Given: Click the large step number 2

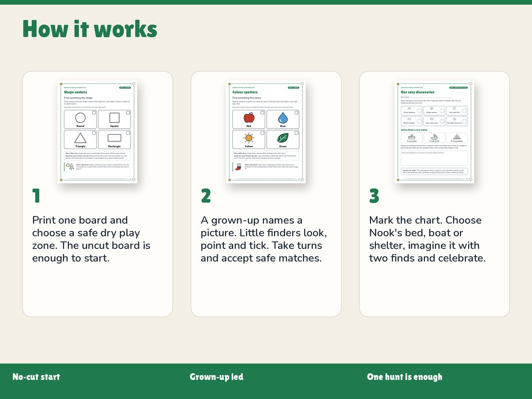Looking at the screenshot, I should click(206, 196).
